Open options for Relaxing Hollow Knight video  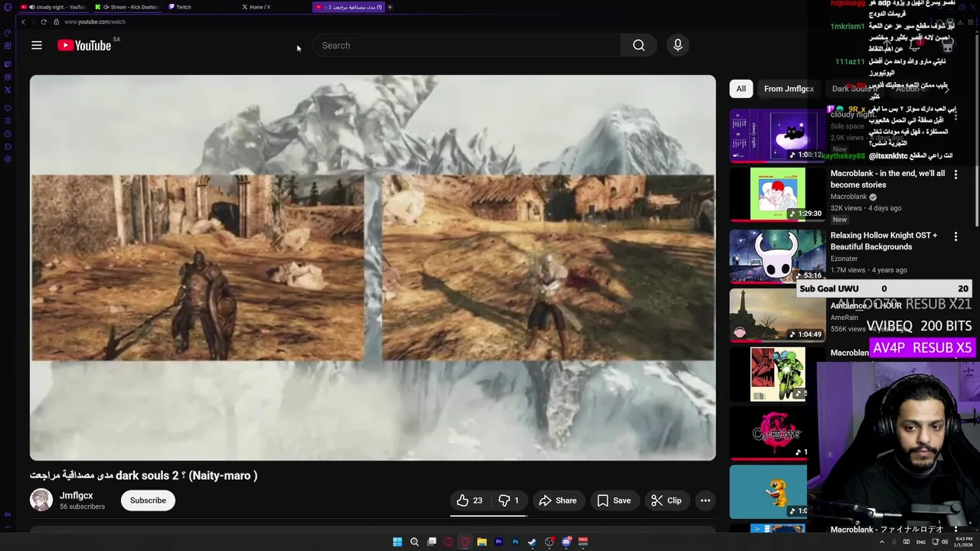tap(955, 237)
